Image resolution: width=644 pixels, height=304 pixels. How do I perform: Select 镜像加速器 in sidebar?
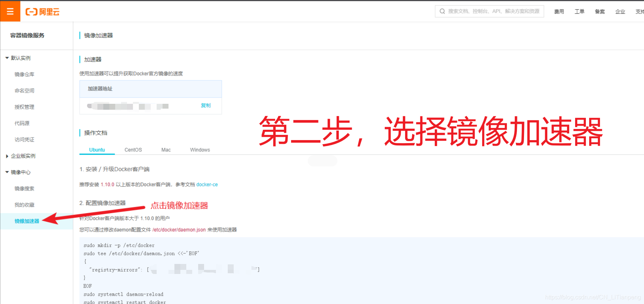[27, 221]
